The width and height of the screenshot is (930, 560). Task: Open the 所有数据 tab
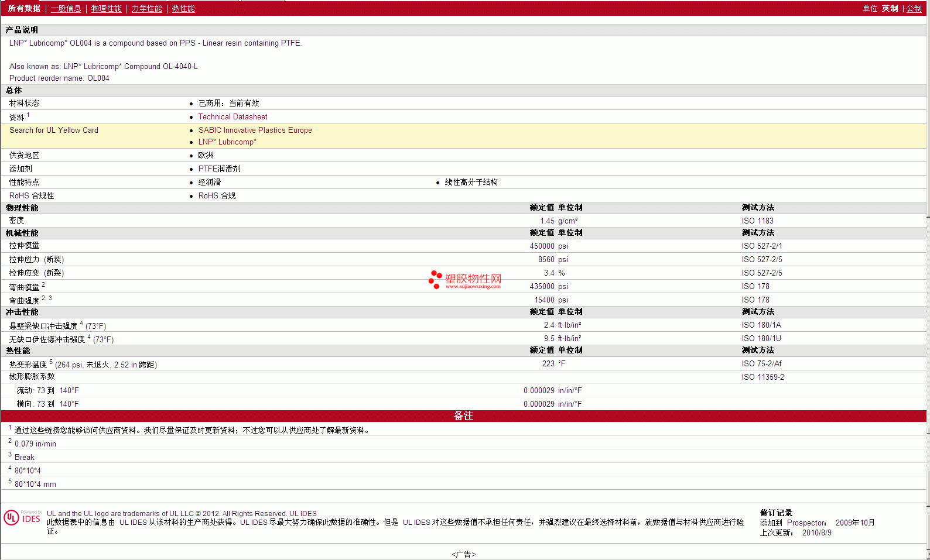click(24, 8)
